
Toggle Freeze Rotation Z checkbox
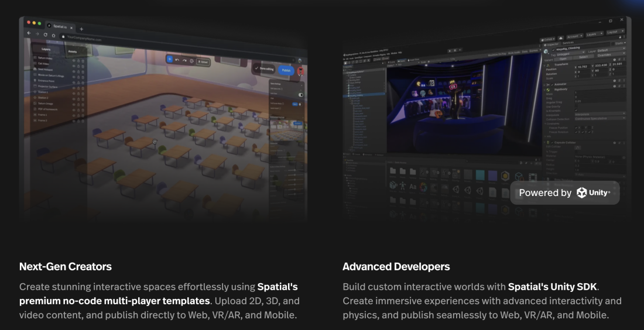point(590,132)
